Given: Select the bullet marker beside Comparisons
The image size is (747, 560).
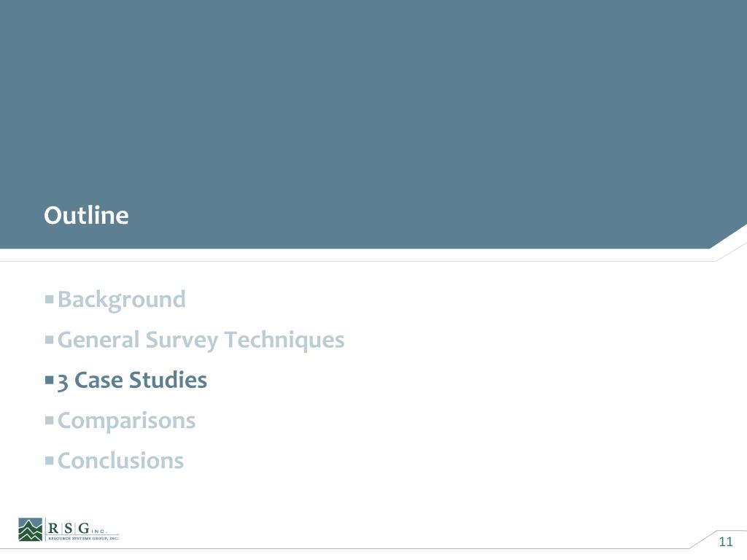Looking at the screenshot, I should 49,421.
